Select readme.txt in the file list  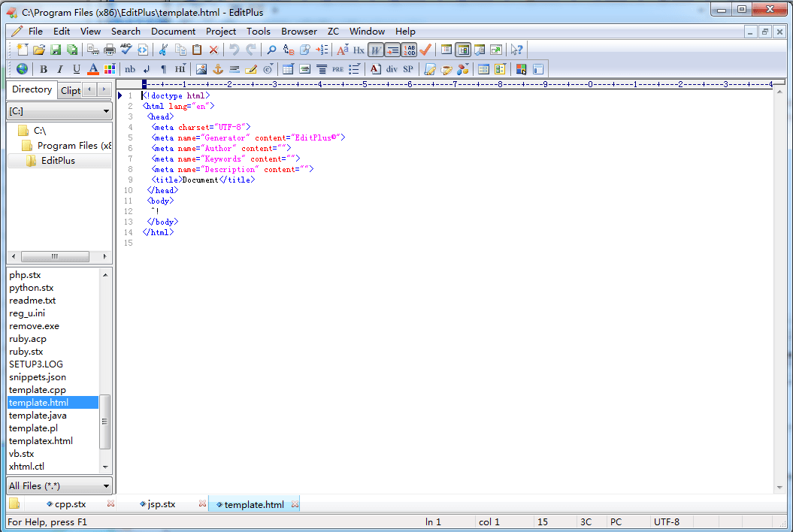pyautogui.click(x=32, y=301)
